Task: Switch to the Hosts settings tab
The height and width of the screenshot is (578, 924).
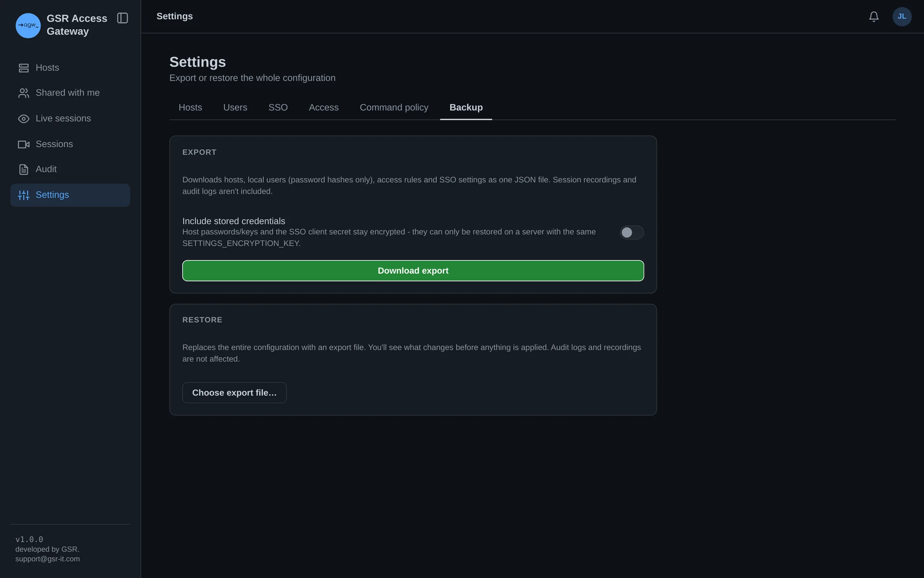Action: tap(190, 108)
